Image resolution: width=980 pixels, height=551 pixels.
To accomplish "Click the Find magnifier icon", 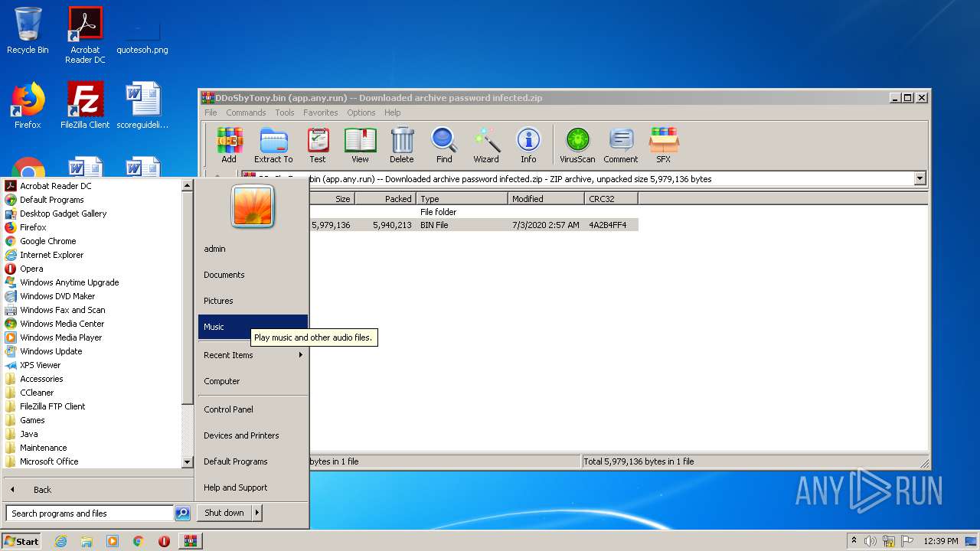I will (444, 145).
